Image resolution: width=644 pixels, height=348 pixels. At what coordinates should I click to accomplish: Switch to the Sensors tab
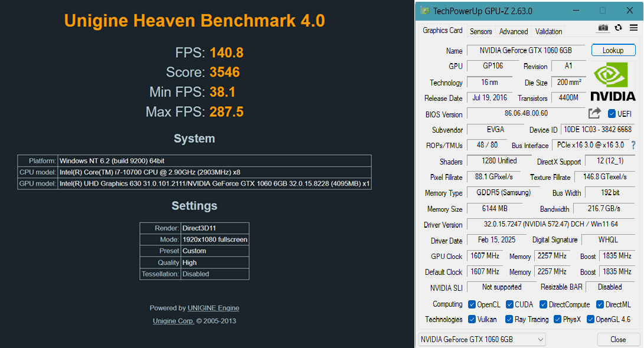480,31
